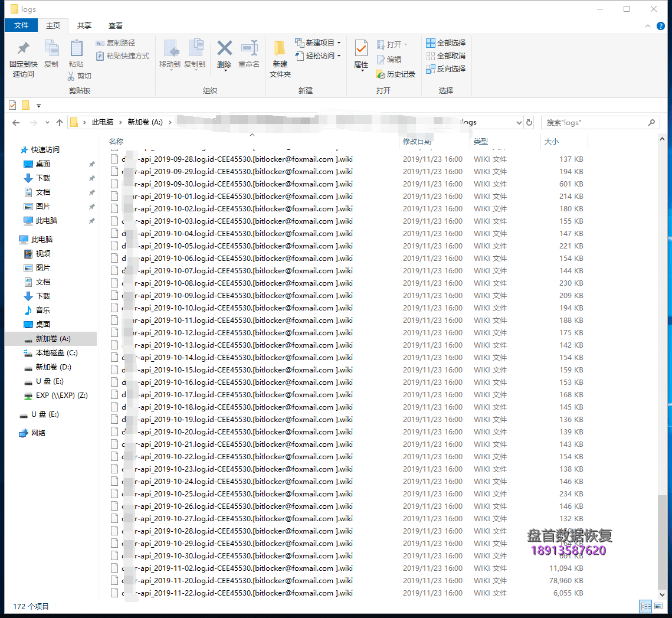Select file api_2019-10-25.log wiki row
Image resolution: width=672 pixels, height=618 pixels.
click(x=347, y=494)
